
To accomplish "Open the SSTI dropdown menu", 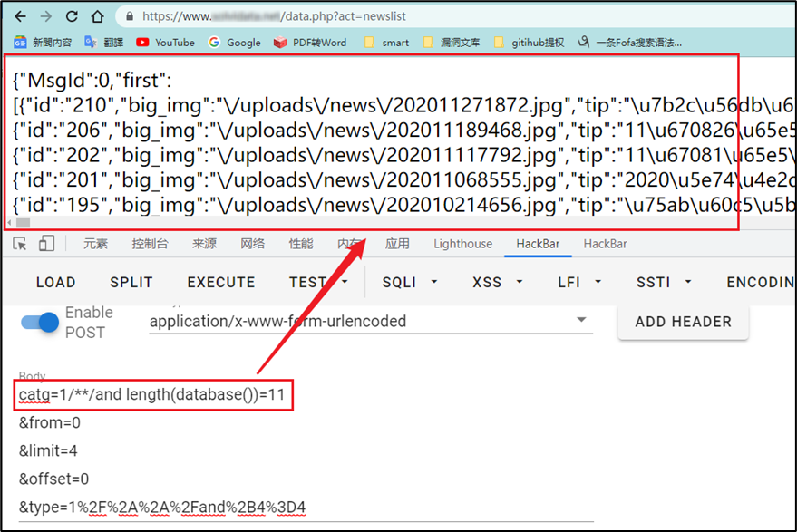I will [x=664, y=283].
